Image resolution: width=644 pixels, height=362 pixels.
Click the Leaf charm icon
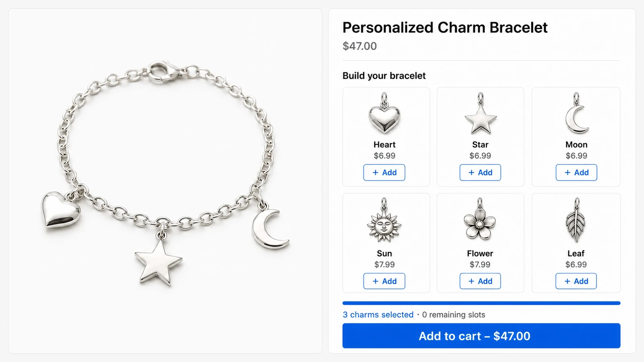point(576,220)
